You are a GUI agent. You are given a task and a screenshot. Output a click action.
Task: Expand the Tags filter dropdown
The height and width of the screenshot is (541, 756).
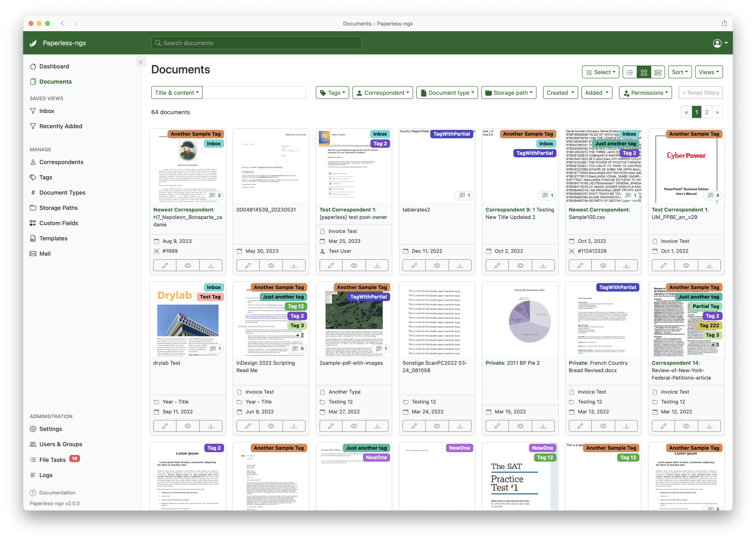click(332, 93)
